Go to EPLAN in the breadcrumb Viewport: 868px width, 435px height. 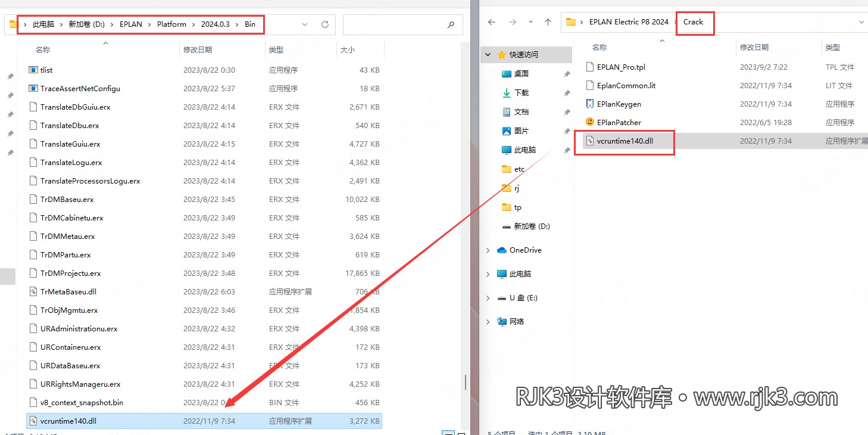130,24
